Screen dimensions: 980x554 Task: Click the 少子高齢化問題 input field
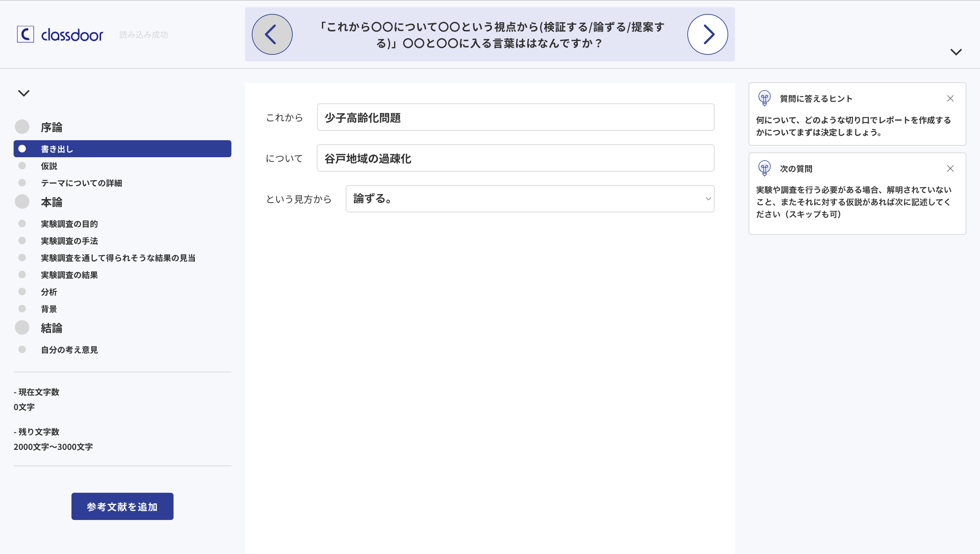[x=515, y=117]
